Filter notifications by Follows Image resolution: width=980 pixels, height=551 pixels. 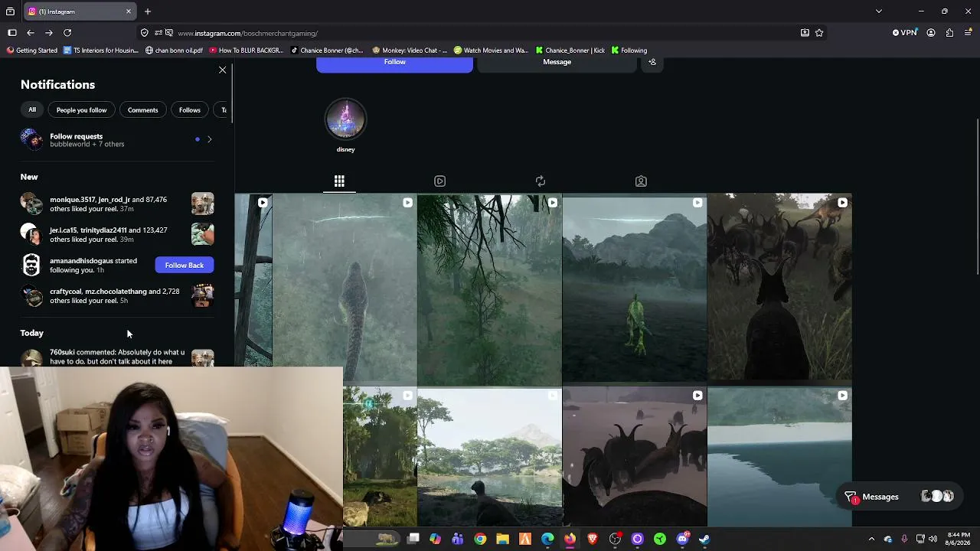pos(190,110)
